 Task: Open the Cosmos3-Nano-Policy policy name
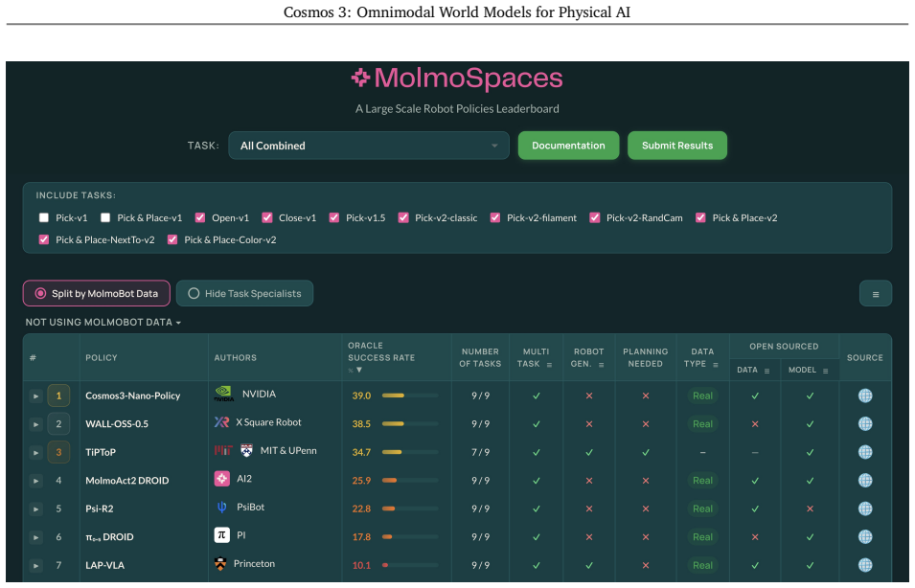(x=132, y=396)
